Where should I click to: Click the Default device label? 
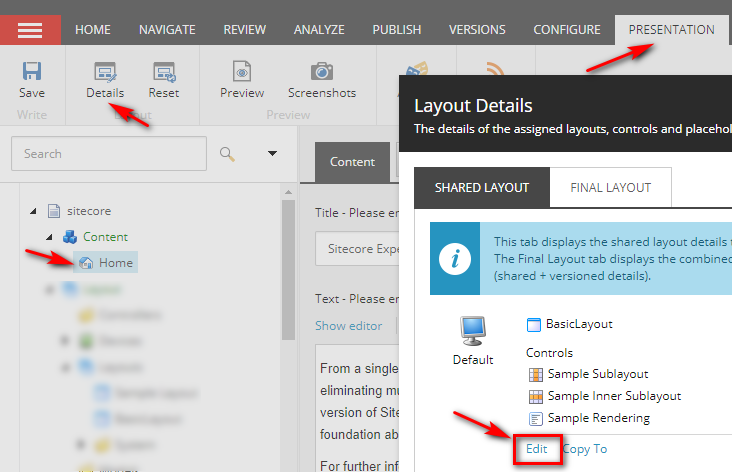pos(473,360)
